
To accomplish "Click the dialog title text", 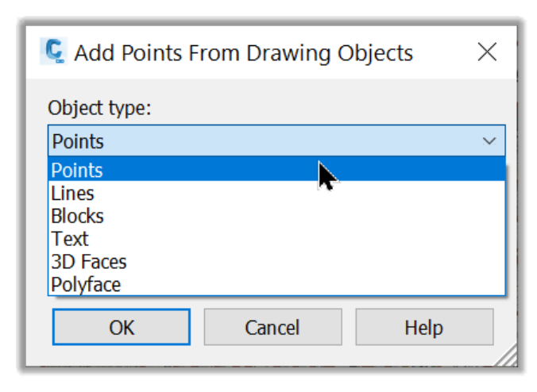I will click(244, 53).
